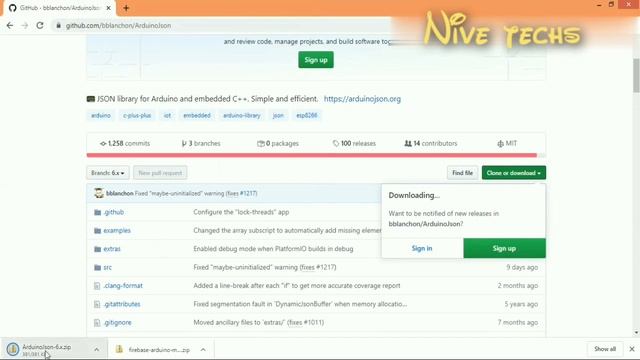
Task: Click the scrollbar down arrow
Action: pyautogui.click(x=636, y=333)
